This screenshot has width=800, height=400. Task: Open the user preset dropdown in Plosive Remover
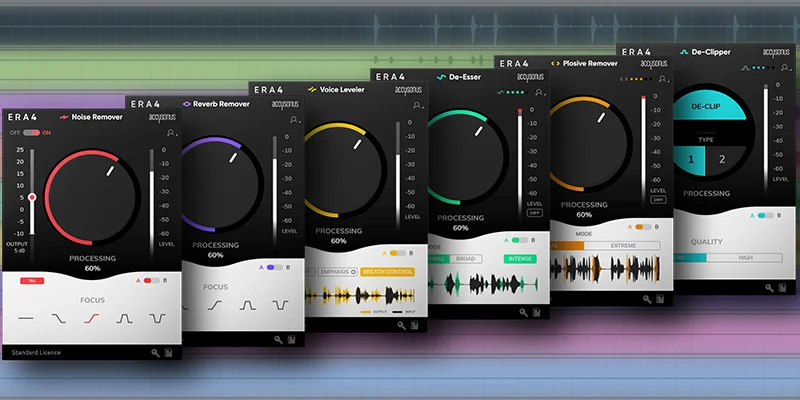663,79
